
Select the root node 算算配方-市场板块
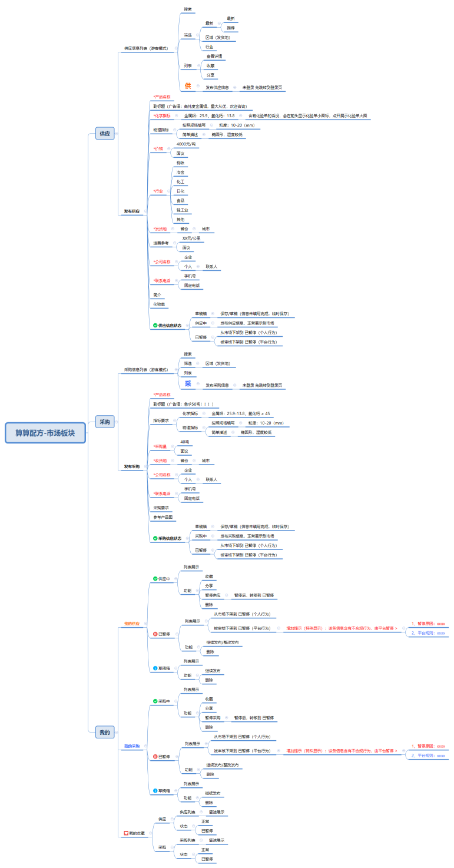pos(45,433)
